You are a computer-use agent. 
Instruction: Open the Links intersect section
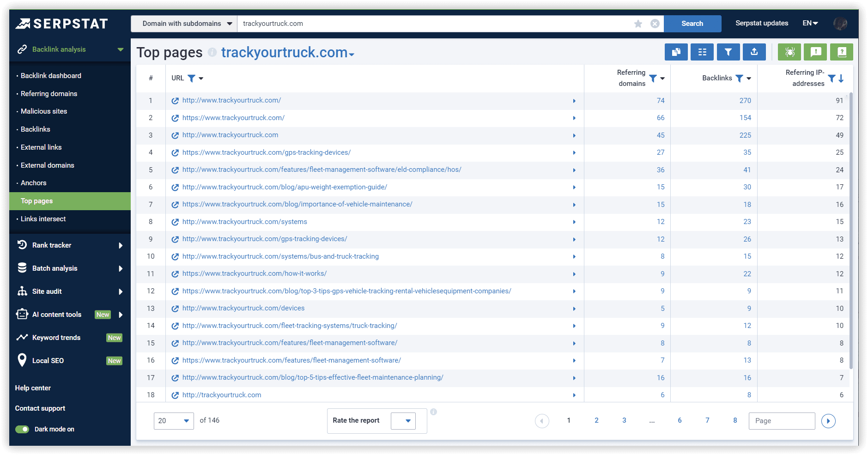tap(43, 218)
